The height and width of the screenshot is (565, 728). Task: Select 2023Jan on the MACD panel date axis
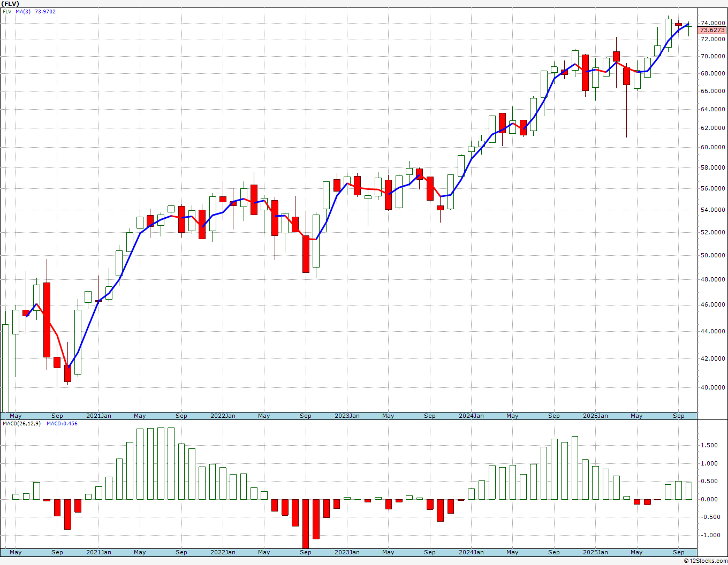[347, 552]
